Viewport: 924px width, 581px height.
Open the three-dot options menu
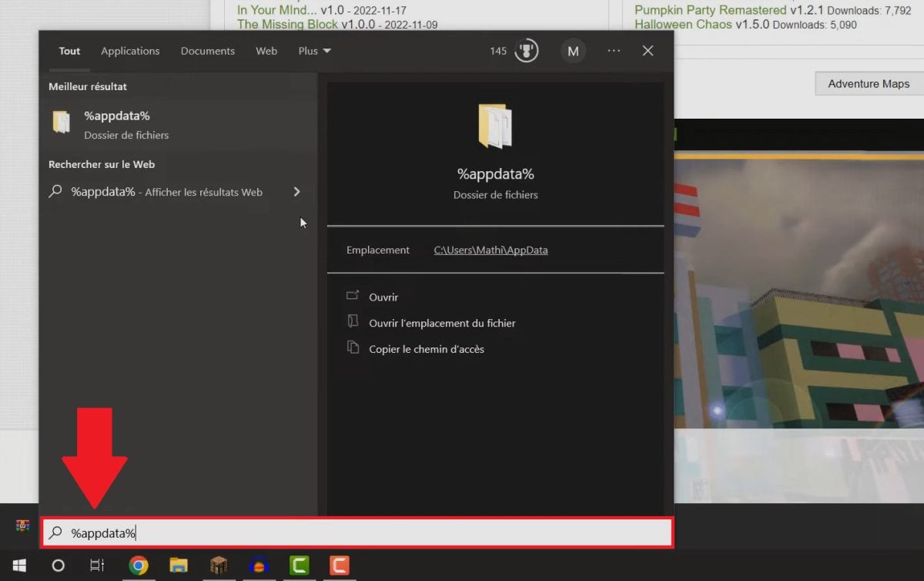(x=614, y=51)
